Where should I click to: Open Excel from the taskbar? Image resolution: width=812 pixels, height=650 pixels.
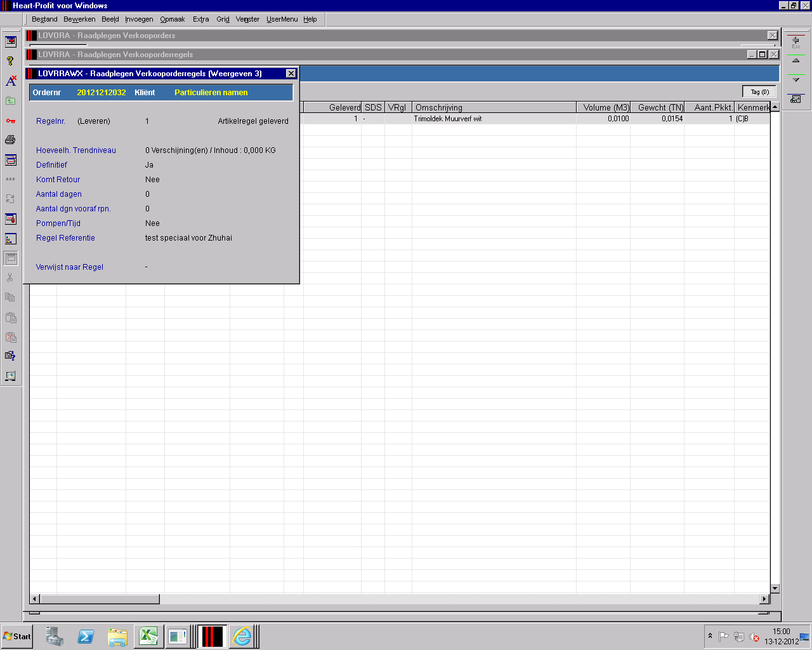148,636
